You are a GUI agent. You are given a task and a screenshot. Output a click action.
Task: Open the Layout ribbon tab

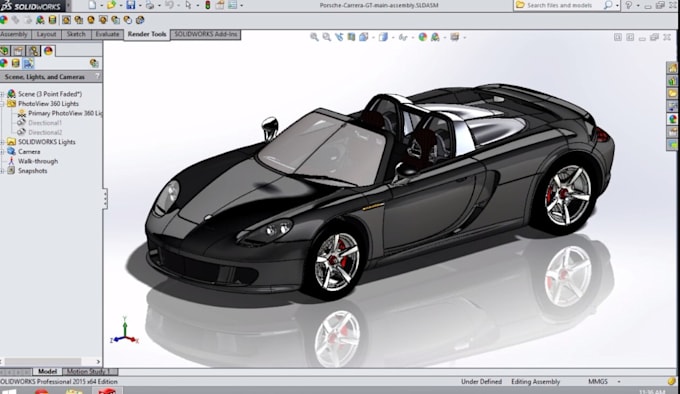click(46, 34)
